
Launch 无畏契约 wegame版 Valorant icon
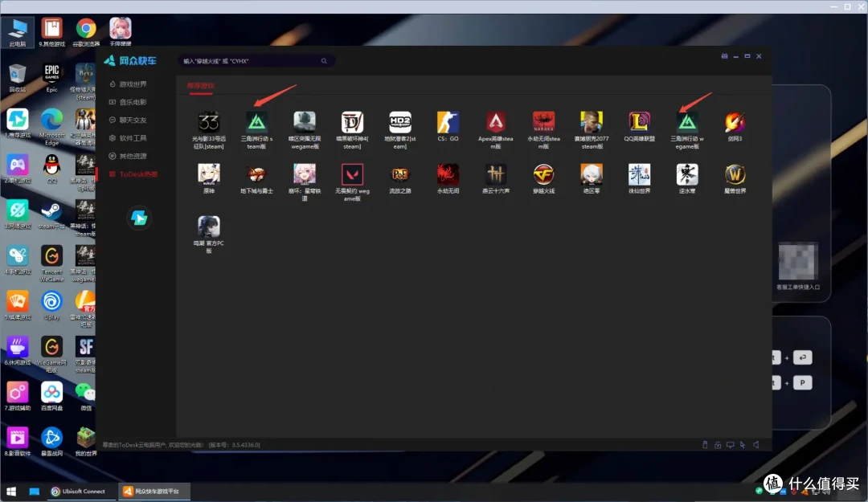pyautogui.click(x=352, y=174)
